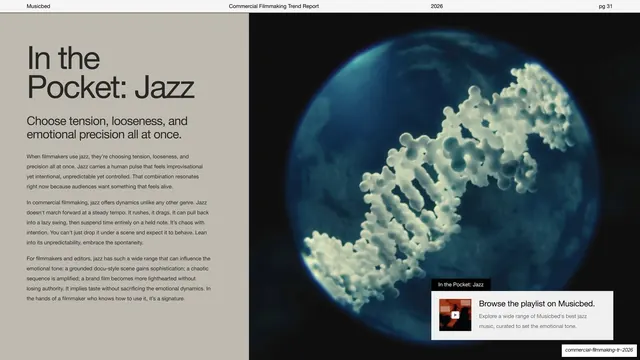Click paragraph starting 'When filmmakers use jazz'
Image resolution: width=640 pixels, height=360 pixels.
(115, 171)
